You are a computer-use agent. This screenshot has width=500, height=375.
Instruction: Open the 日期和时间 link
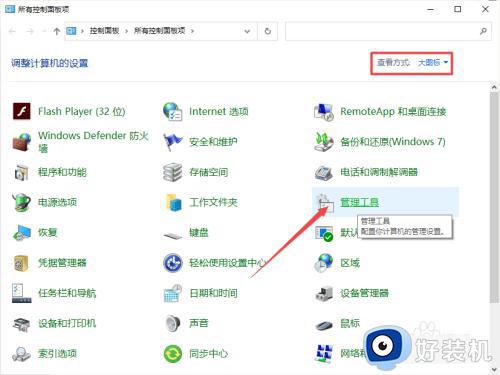[x=213, y=293]
